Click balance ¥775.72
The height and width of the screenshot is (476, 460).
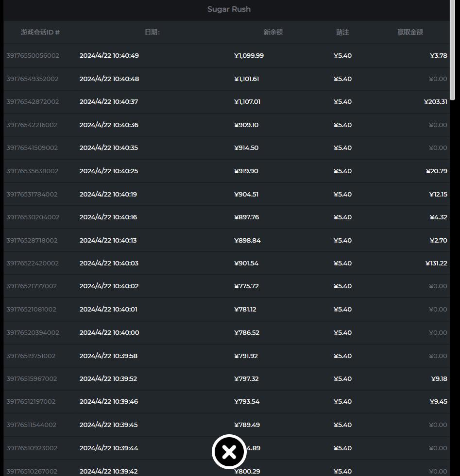click(x=246, y=286)
